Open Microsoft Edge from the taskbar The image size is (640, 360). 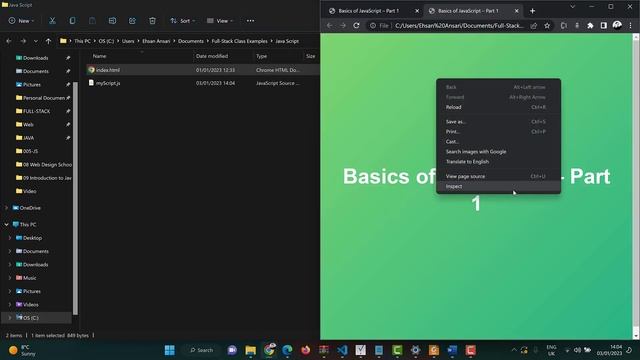287,350
